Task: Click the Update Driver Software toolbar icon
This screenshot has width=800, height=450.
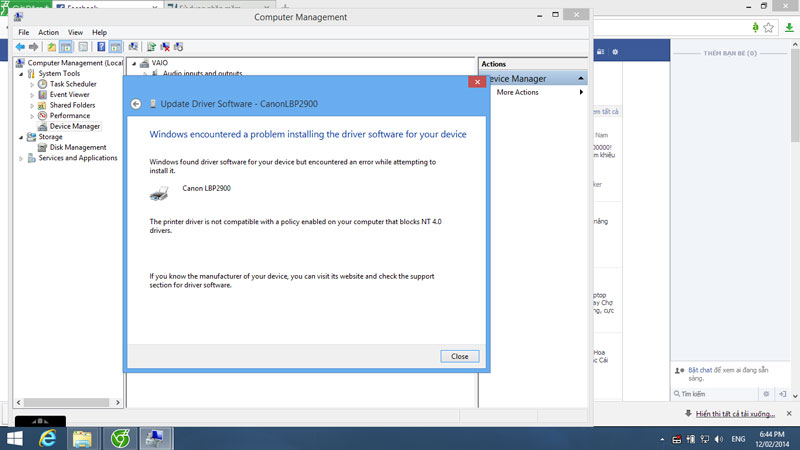Action: pyautogui.click(x=151, y=47)
